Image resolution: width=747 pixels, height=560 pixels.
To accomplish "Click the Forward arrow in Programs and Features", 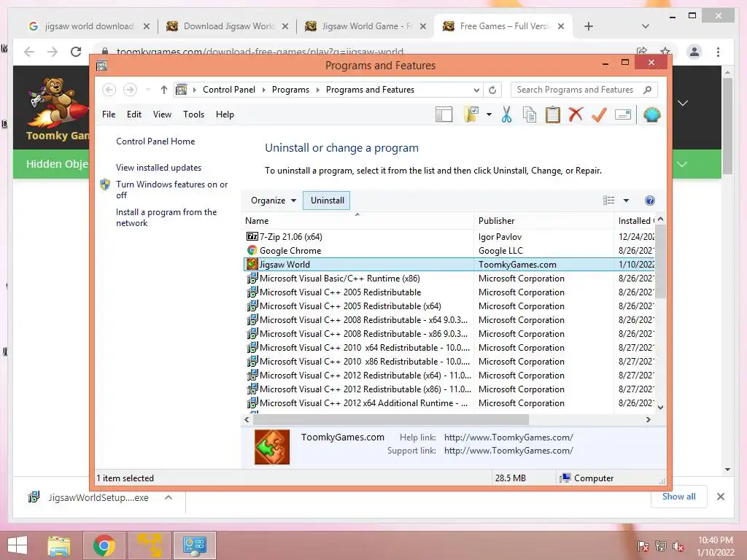I will click(x=130, y=90).
